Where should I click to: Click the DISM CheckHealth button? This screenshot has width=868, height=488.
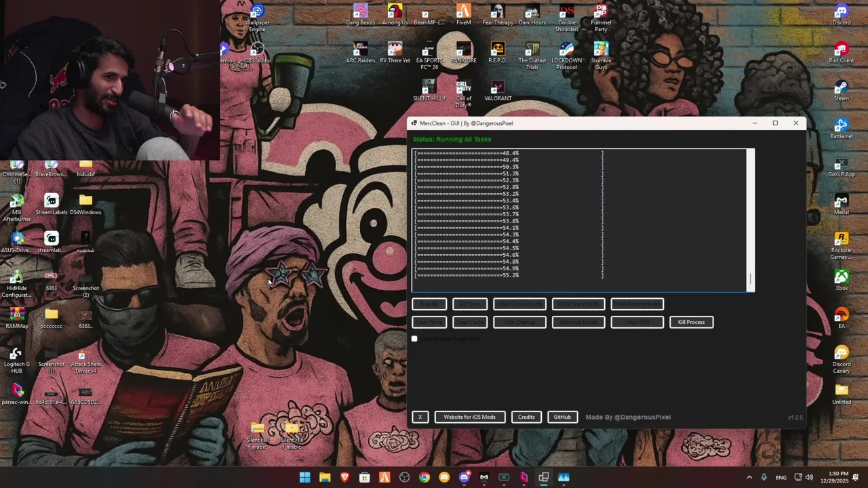pos(519,304)
